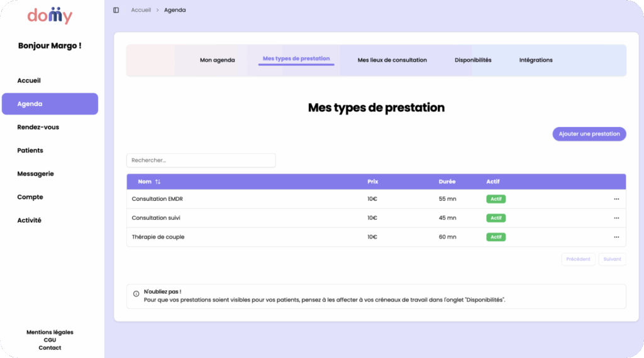Open options menu for Thérapie de couple

[x=616, y=237]
